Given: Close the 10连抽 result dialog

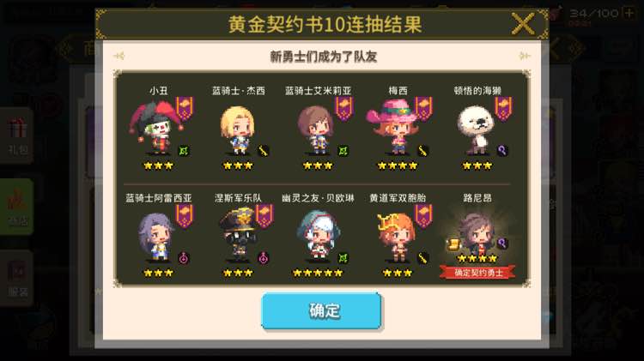Looking at the screenshot, I should [x=523, y=23].
